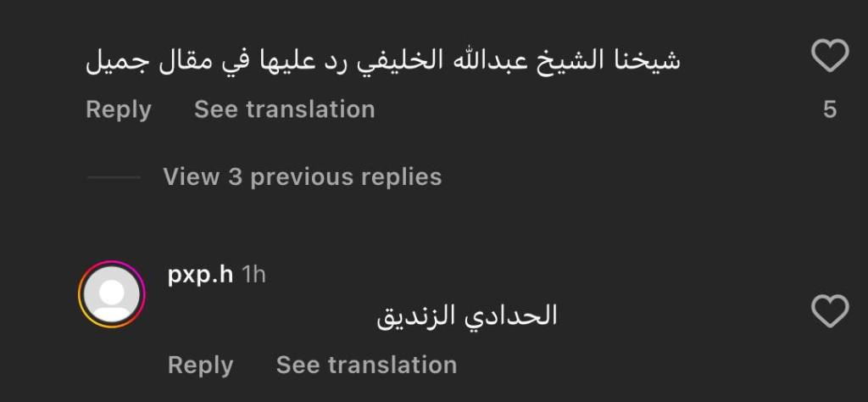868x402 pixels.
Task: Click the like count of 5
Action: (x=830, y=109)
